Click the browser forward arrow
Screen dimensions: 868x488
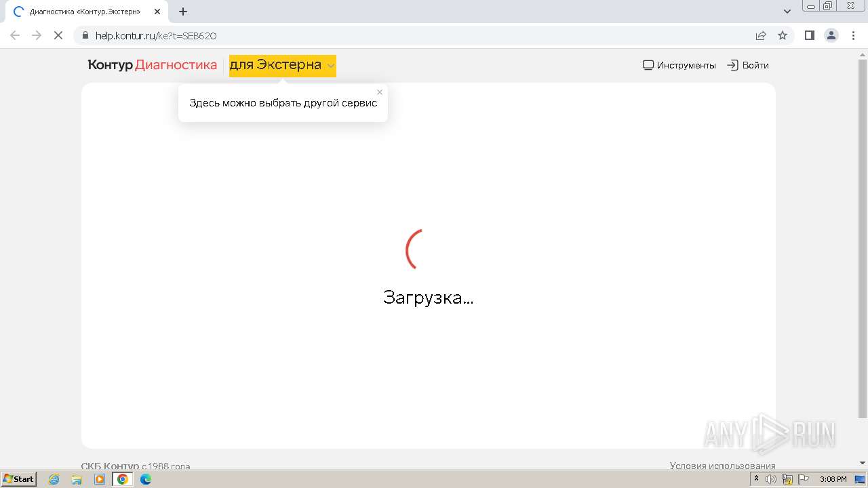coord(37,35)
